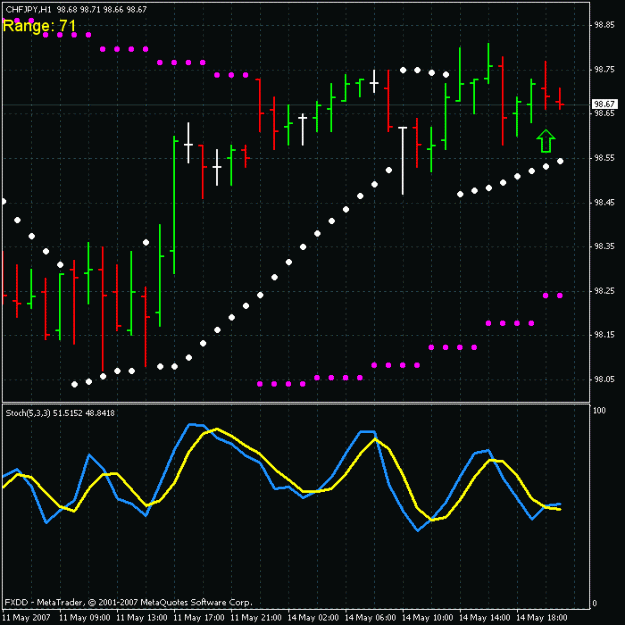Click the '14 May 18:00' time label

[542, 617]
